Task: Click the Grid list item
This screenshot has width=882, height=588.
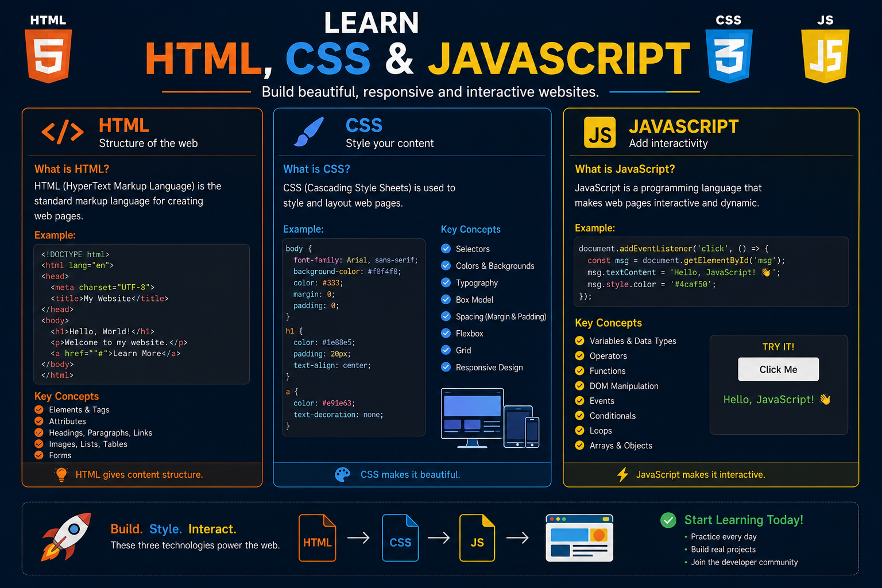Action: pos(463,350)
